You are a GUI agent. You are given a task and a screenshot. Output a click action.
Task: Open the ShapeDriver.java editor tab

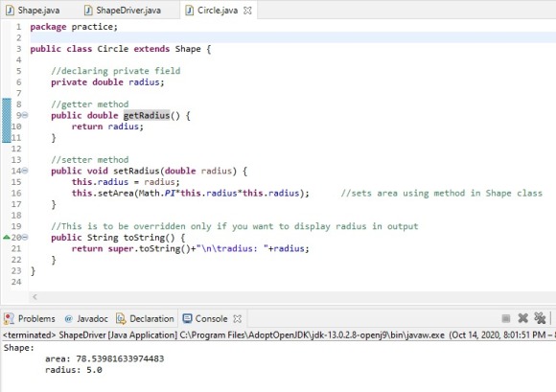pos(123,11)
